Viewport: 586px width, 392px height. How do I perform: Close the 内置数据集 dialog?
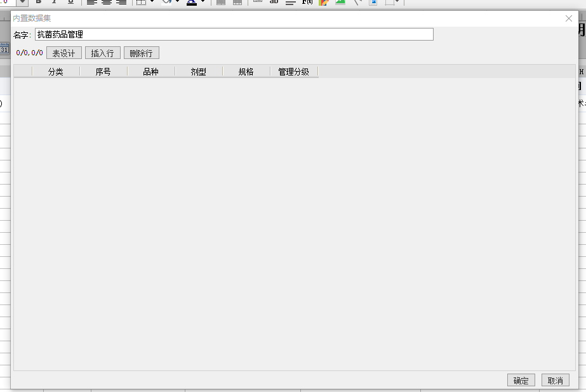(x=569, y=18)
